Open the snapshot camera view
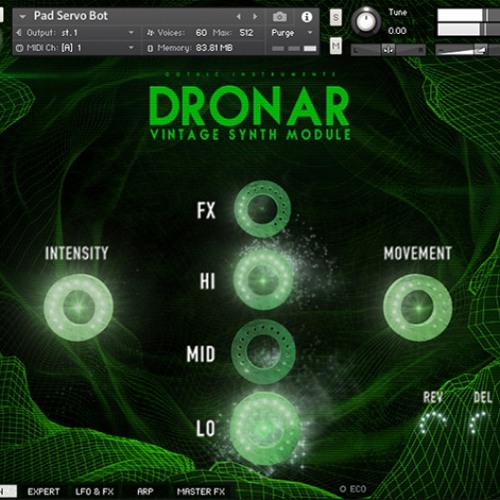The image size is (500, 500). click(x=280, y=17)
